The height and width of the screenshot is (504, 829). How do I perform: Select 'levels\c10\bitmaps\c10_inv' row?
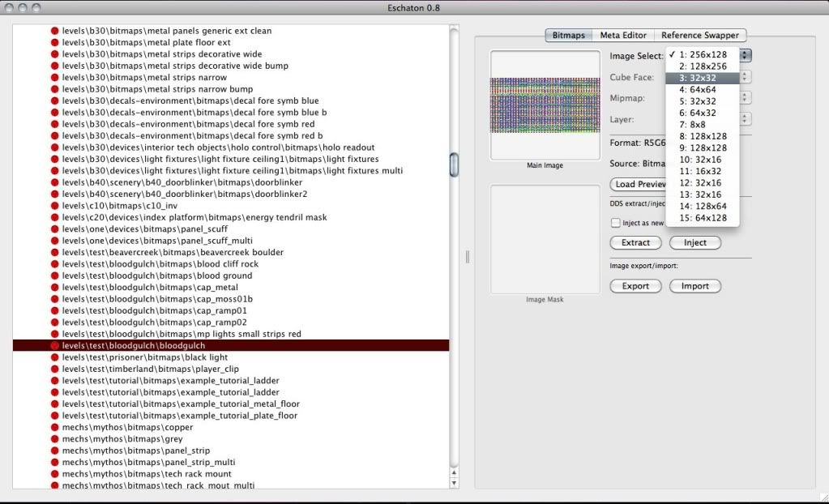[x=231, y=206]
